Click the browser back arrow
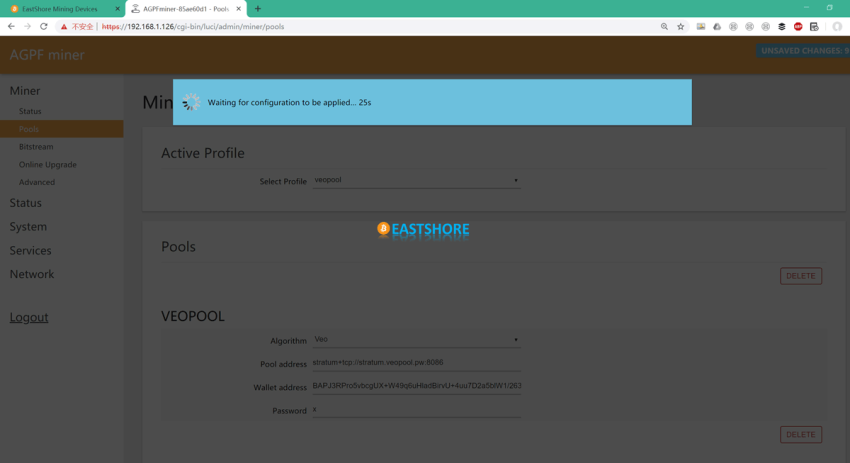The width and height of the screenshot is (850, 463). coord(11,27)
